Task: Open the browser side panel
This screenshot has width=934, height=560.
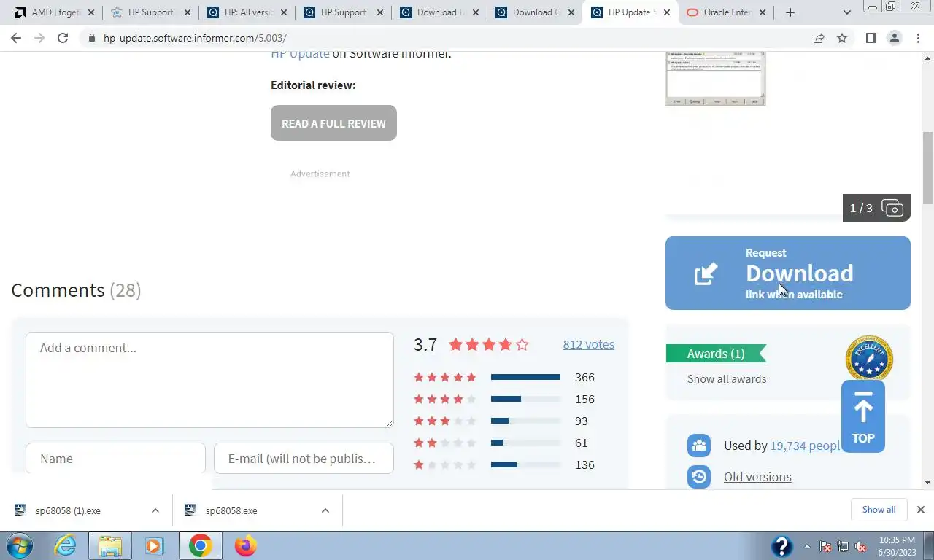Action: click(871, 38)
